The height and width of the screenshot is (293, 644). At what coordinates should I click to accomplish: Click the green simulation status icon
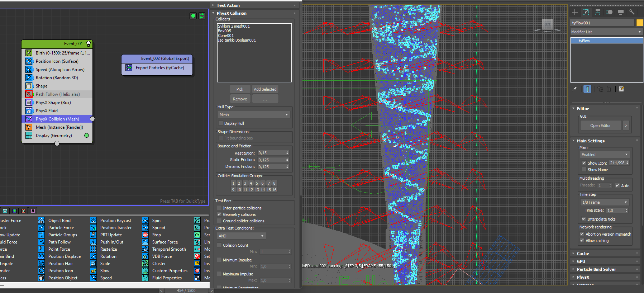click(193, 16)
